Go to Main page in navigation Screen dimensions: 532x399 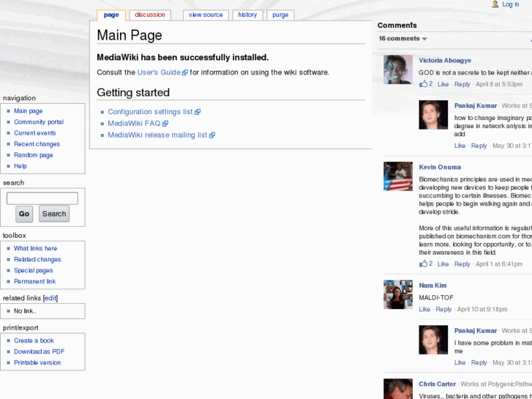pyautogui.click(x=28, y=111)
